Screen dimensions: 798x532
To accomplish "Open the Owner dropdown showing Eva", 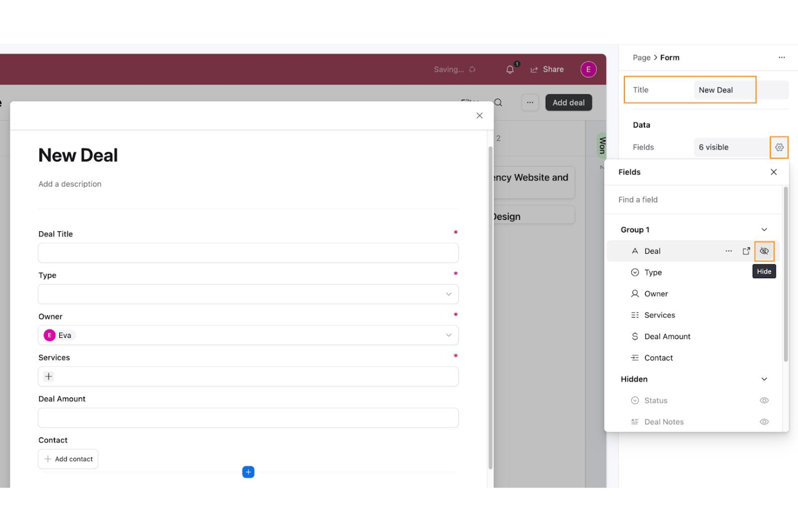I will pos(248,335).
